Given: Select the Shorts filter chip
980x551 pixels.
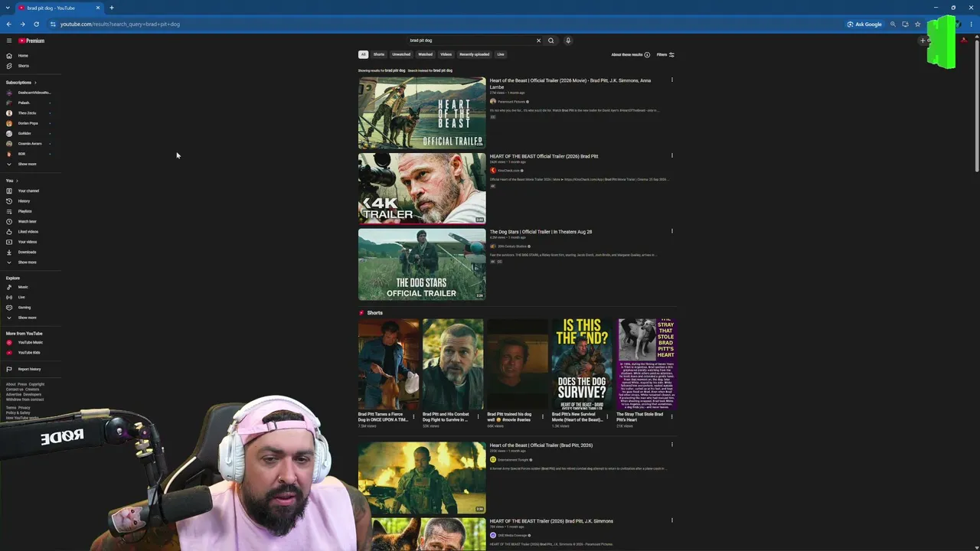Looking at the screenshot, I should (379, 54).
